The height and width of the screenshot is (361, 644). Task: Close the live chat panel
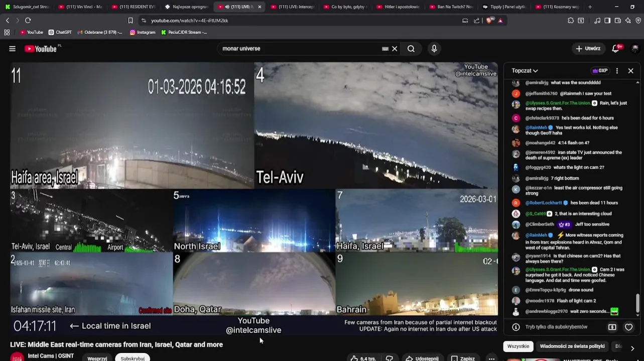(631, 71)
